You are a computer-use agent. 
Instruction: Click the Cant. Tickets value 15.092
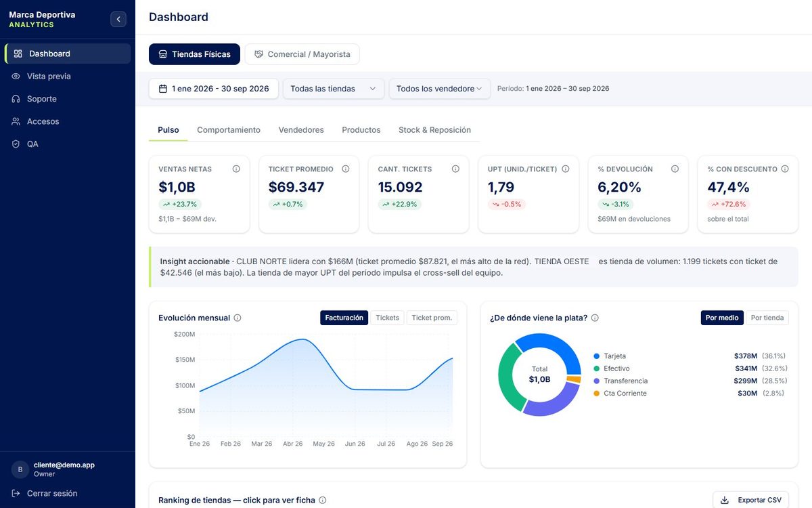(x=400, y=187)
